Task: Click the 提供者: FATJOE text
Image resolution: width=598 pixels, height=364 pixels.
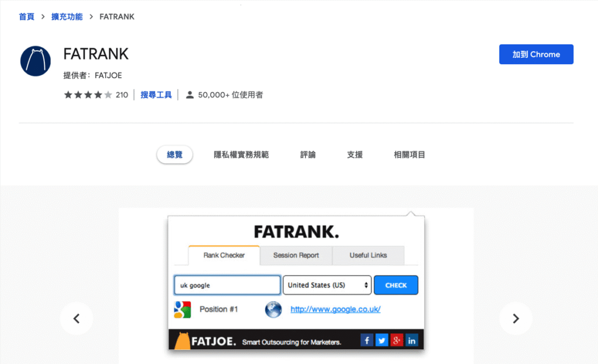Action: 93,75
